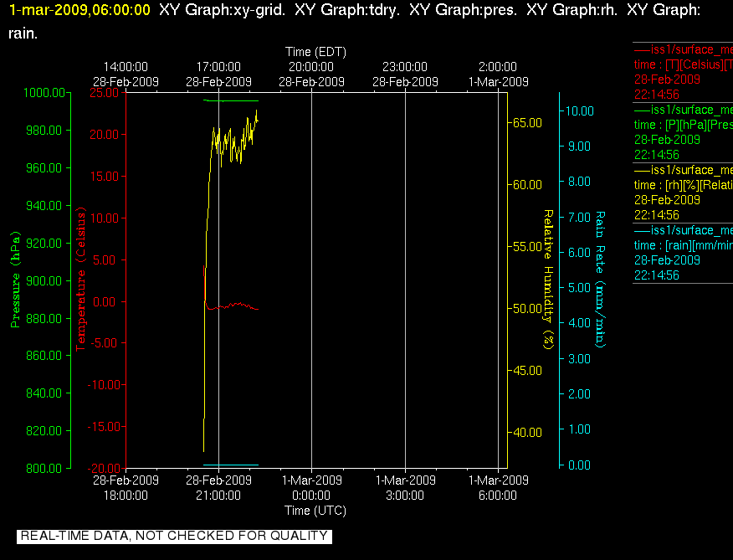The height and width of the screenshot is (560, 733).
Task: Click the cyan rain rate trace at plot bottom
Action: [x=231, y=465]
